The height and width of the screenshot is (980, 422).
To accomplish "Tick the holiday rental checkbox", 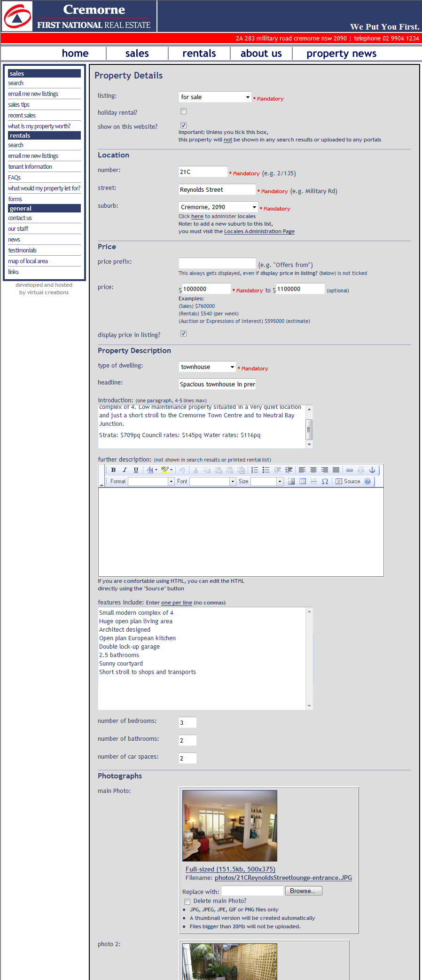I will pos(184,111).
